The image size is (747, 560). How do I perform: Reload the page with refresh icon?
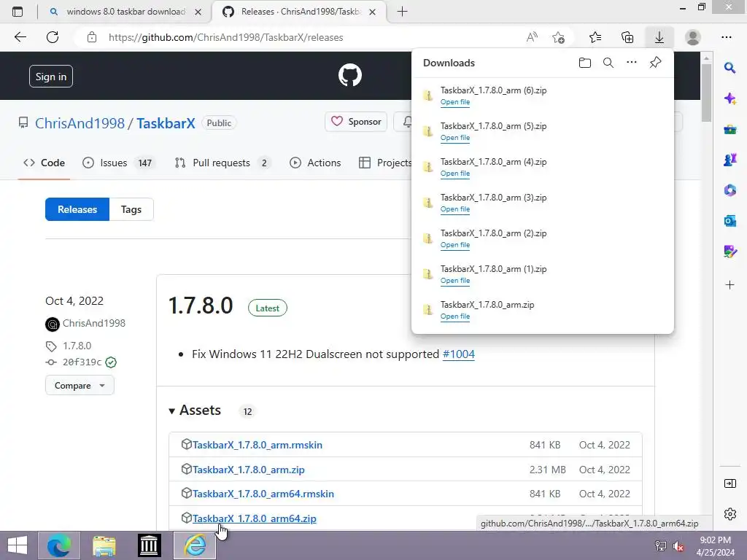click(53, 37)
